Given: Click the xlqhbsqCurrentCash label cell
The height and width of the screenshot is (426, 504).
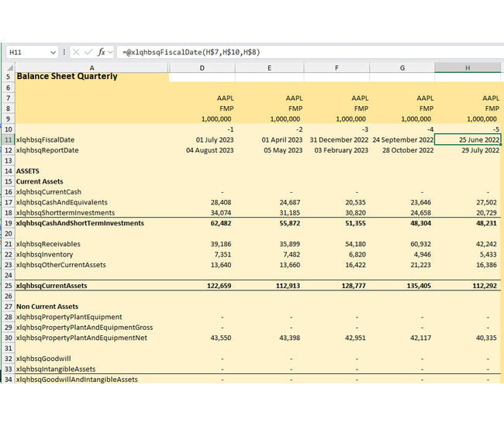Looking at the screenshot, I should click(x=92, y=192).
